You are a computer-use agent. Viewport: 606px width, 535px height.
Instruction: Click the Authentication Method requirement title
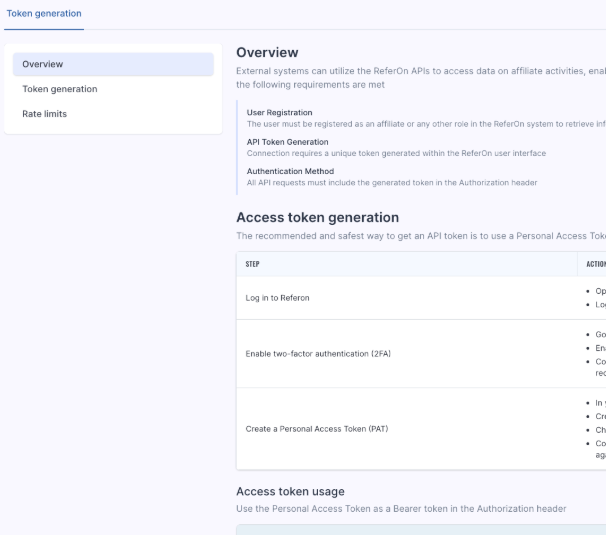tap(290, 171)
